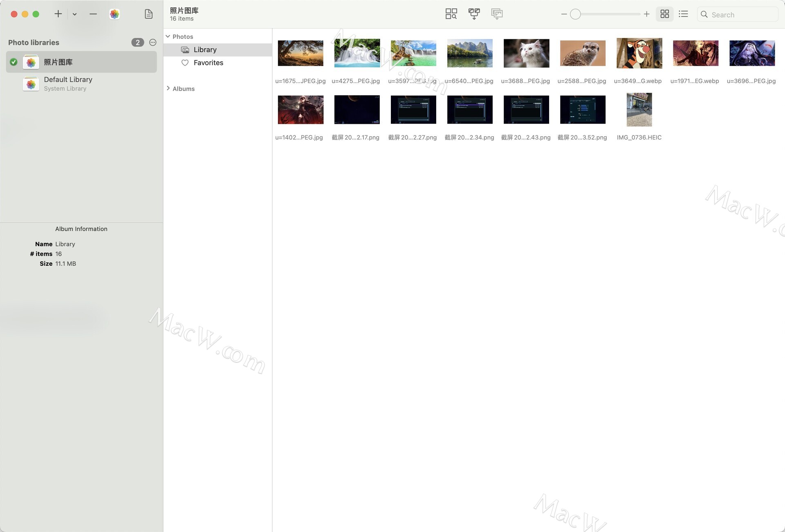Select Library in Photos list
This screenshot has height=532, width=785.
click(218, 50)
